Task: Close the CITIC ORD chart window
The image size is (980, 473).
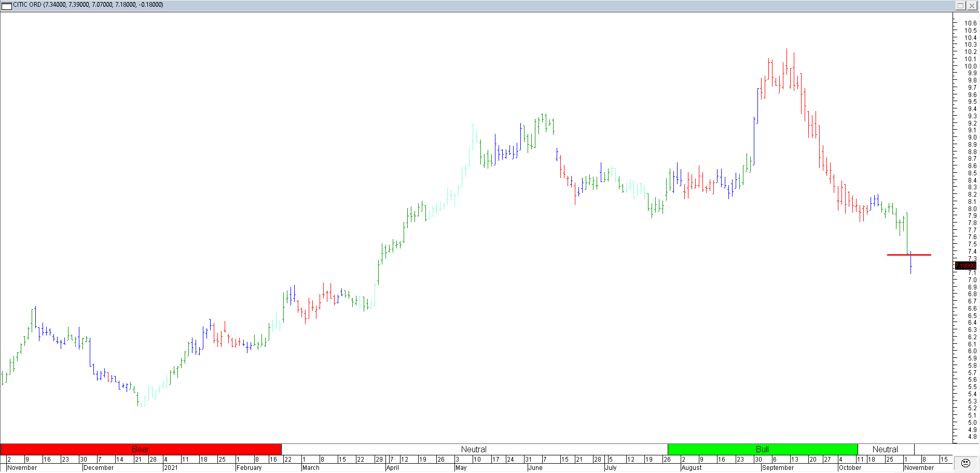Action: pos(972,5)
